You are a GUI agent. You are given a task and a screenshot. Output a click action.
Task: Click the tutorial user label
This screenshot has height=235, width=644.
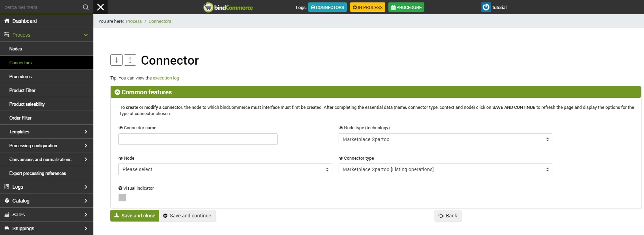tap(499, 7)
